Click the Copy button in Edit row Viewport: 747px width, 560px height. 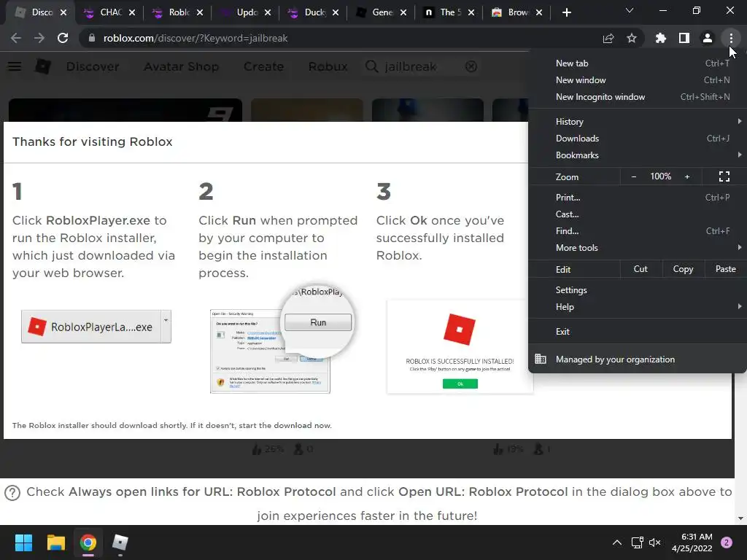[x=683, y=269]
